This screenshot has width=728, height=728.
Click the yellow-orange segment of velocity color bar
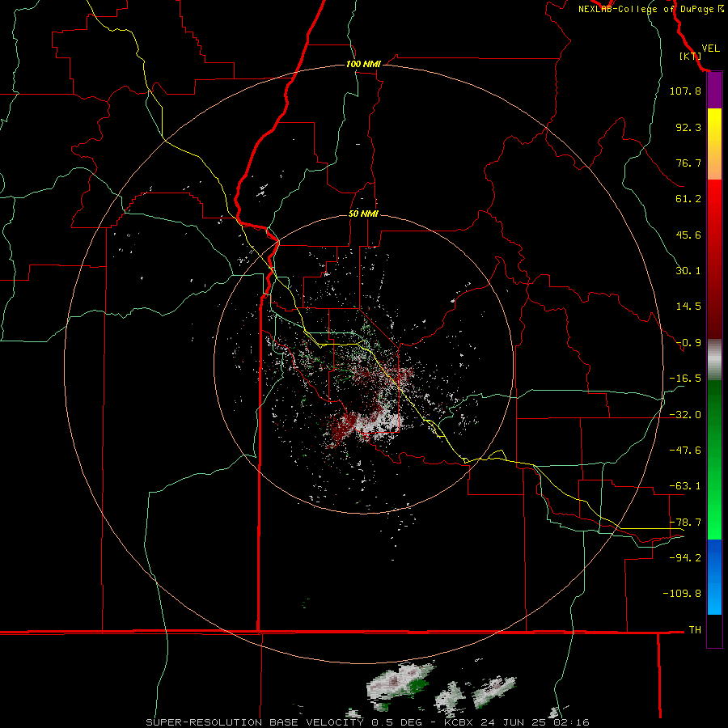coord(714,144)
